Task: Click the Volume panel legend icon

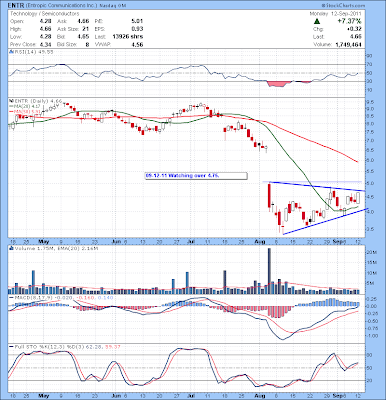Action: click(11, 248)
